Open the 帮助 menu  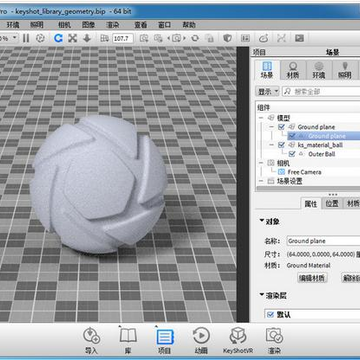click(x=189, y=25)
